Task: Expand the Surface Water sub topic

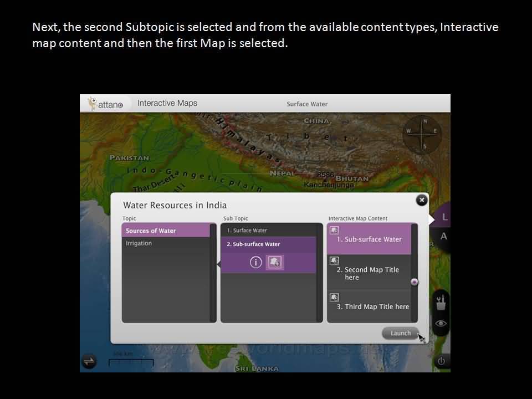Action: coord(268,230)
